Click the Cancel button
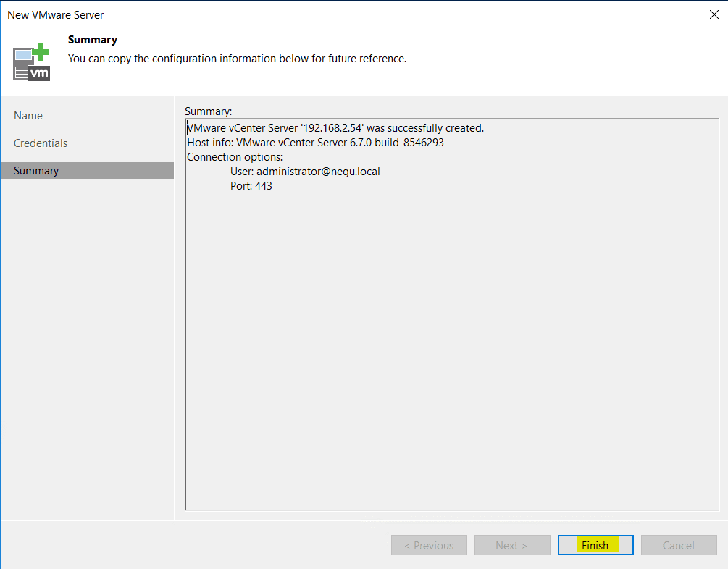Viewport: 728px width, 569px height. [x=678, y=545]
